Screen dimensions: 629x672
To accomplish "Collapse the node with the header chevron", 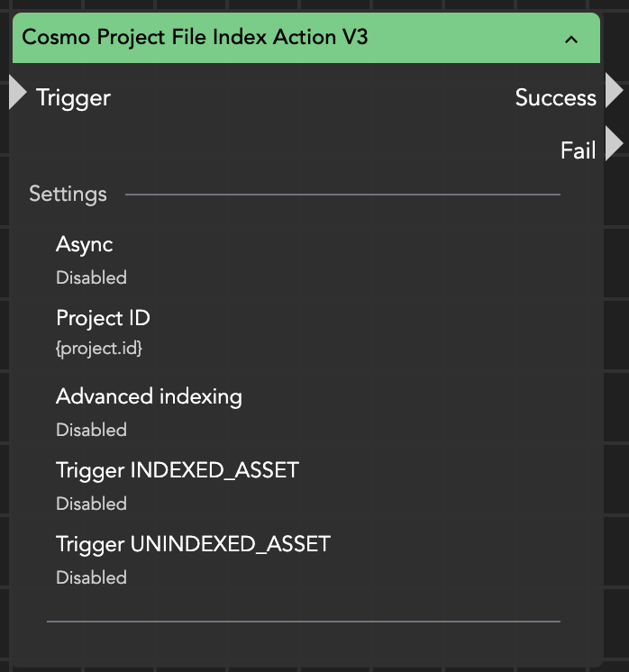I will pyautogui.click(x=570, y=39).
